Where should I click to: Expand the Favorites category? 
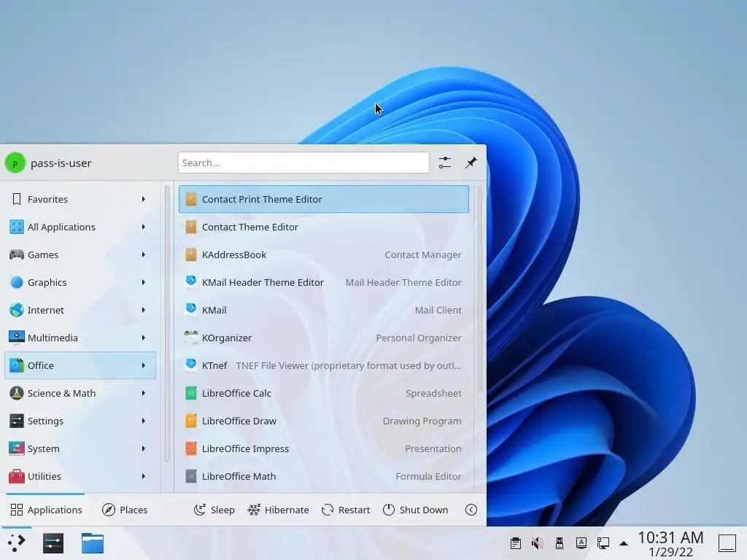80,199
